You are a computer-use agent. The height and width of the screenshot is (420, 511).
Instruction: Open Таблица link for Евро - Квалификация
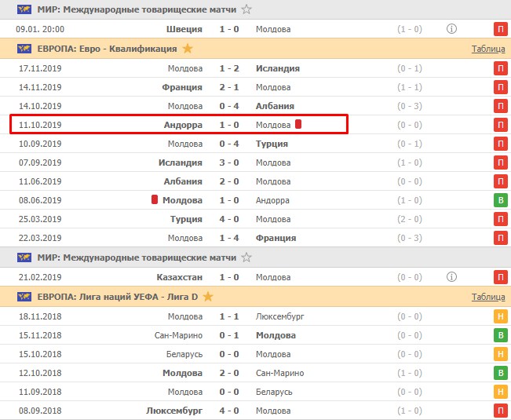(488, 49)
